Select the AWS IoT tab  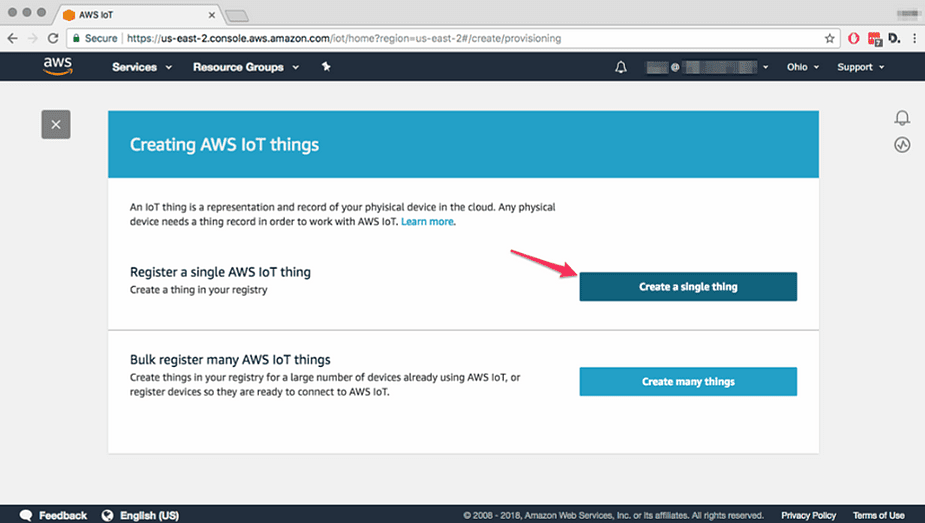pos(139,15)
